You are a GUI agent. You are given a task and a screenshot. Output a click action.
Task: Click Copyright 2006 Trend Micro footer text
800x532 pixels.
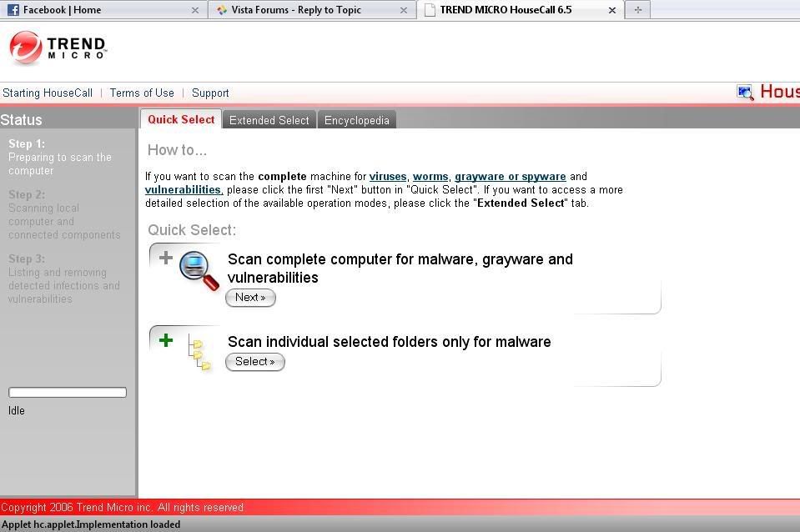(122, 508)
